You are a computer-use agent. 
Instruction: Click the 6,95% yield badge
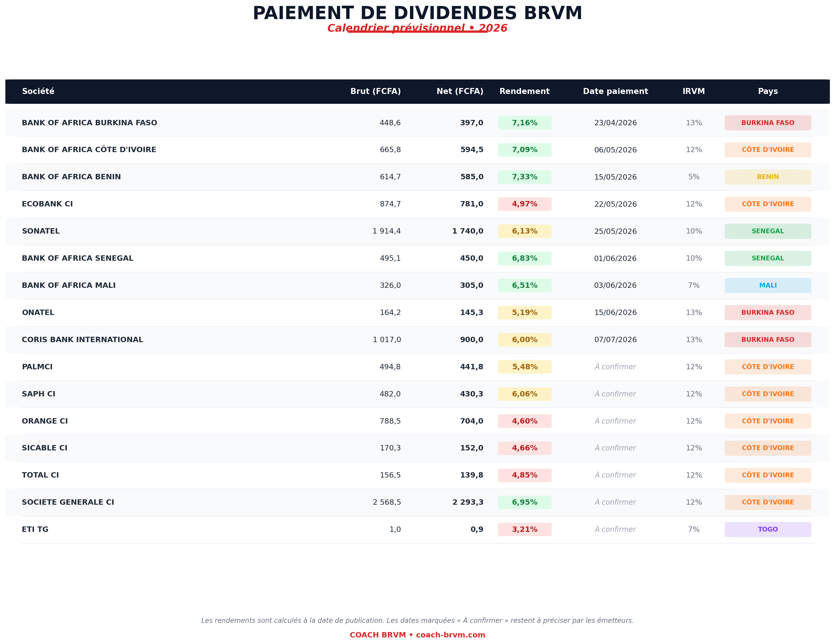pos(525,503)
